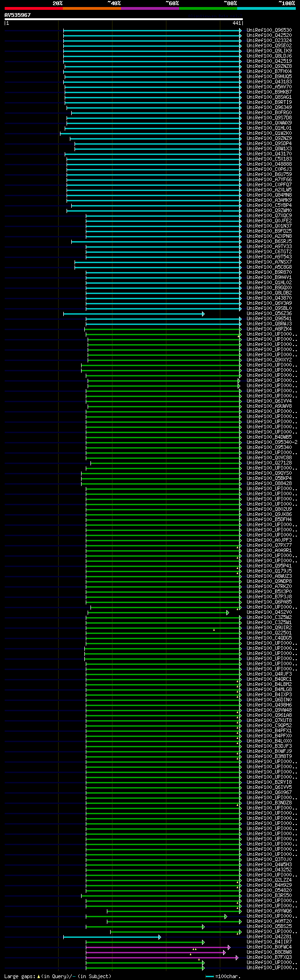Select hit label UniRef100_C5YBP4

pos(269,206)
